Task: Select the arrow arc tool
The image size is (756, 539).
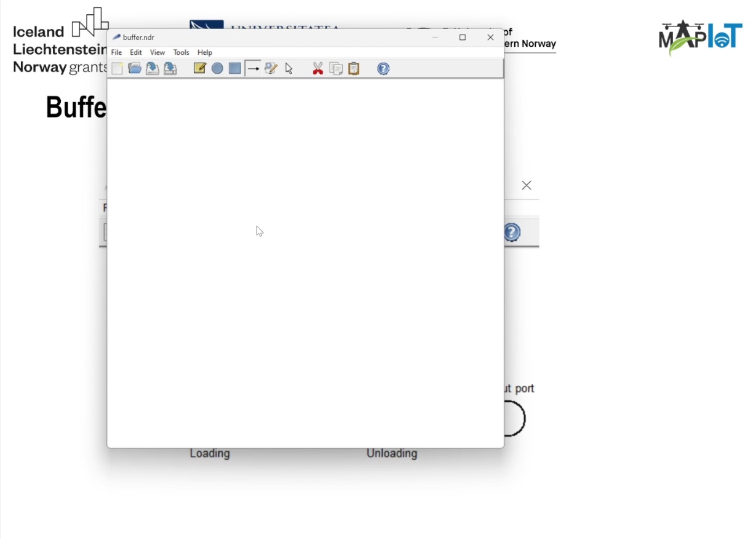Action: point(253,68)
